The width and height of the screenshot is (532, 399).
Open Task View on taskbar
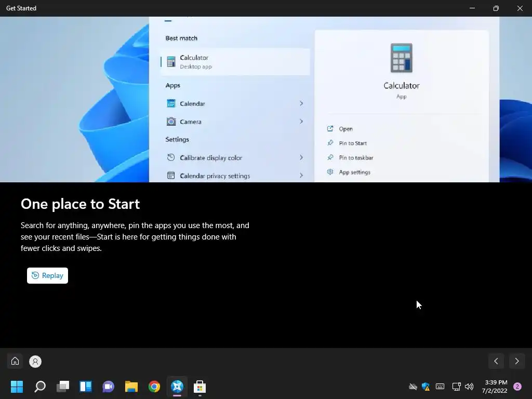tap(63, 387)
